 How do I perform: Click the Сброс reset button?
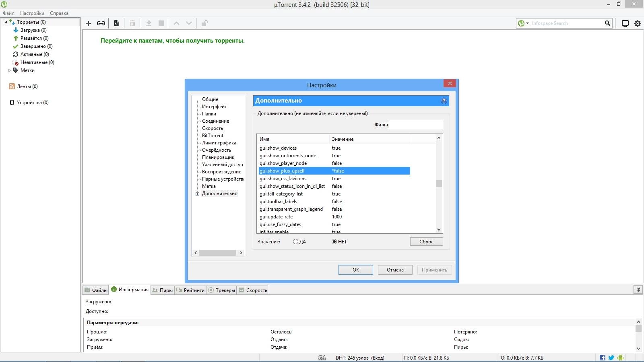pyautogui.click(x=427, y=242)
